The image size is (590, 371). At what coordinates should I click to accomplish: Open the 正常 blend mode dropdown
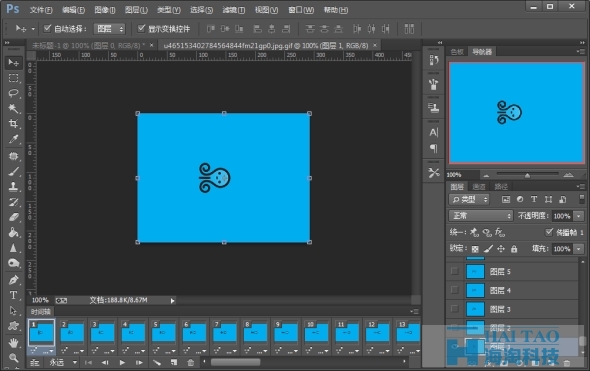(481, 216)
